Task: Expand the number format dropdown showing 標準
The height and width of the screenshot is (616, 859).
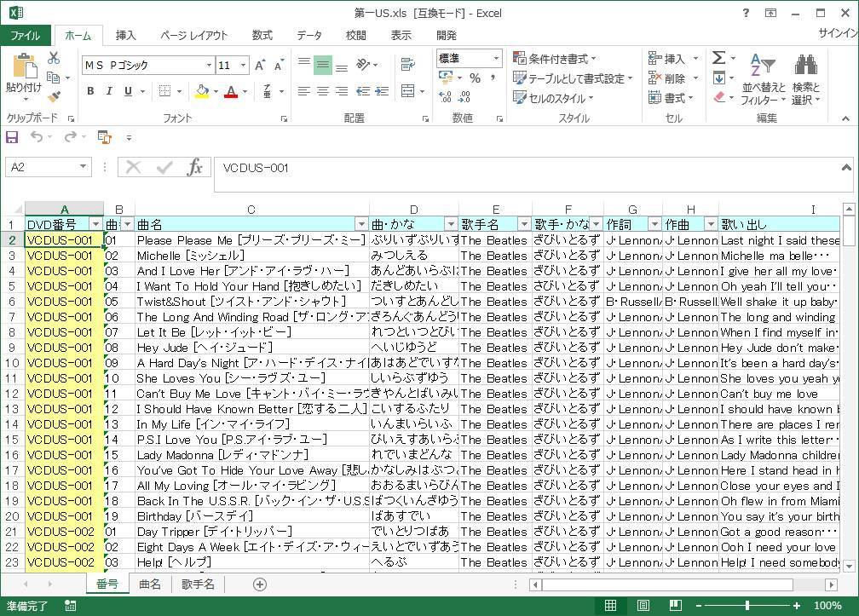Action: pyautogui.click(x=495, y=59)
